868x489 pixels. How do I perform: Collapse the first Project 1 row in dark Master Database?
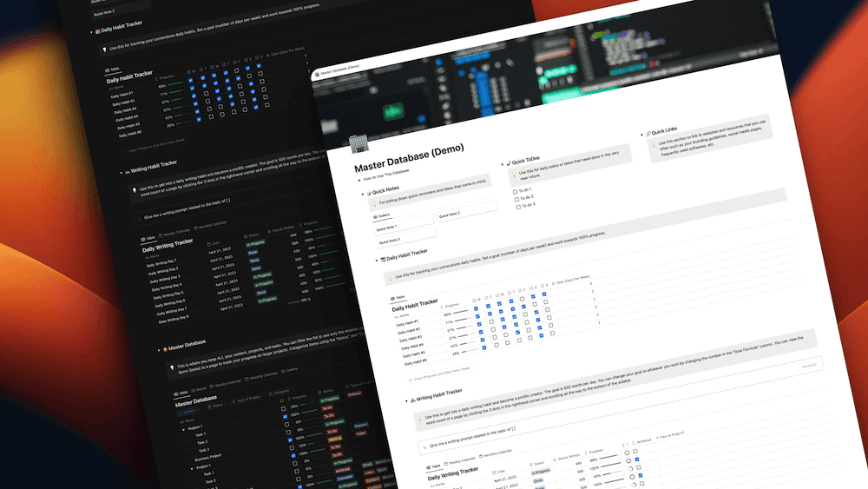click(x=184, y=429)
